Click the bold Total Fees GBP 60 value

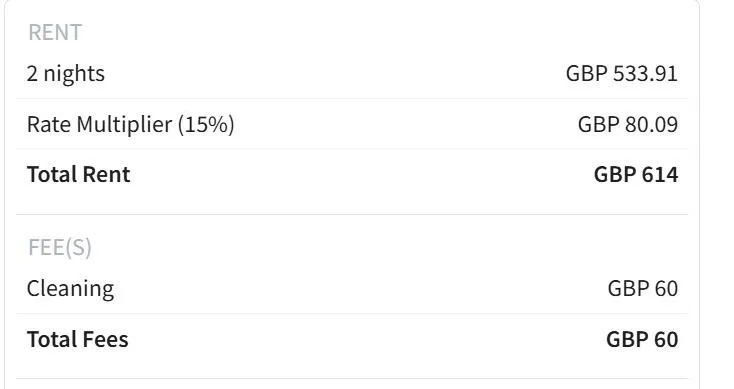(x=642, y=339)
